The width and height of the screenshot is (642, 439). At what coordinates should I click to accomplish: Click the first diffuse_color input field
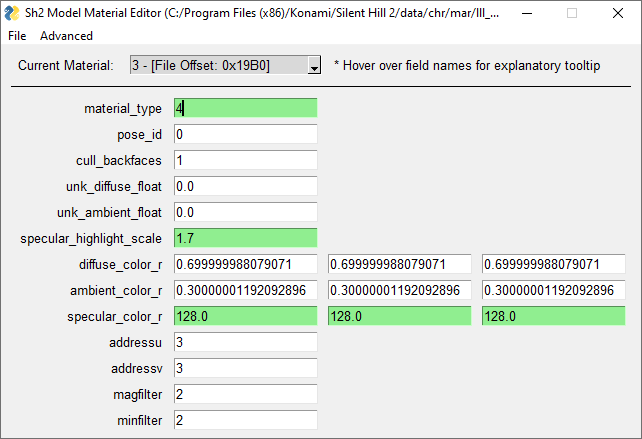(x=245, y=264)
